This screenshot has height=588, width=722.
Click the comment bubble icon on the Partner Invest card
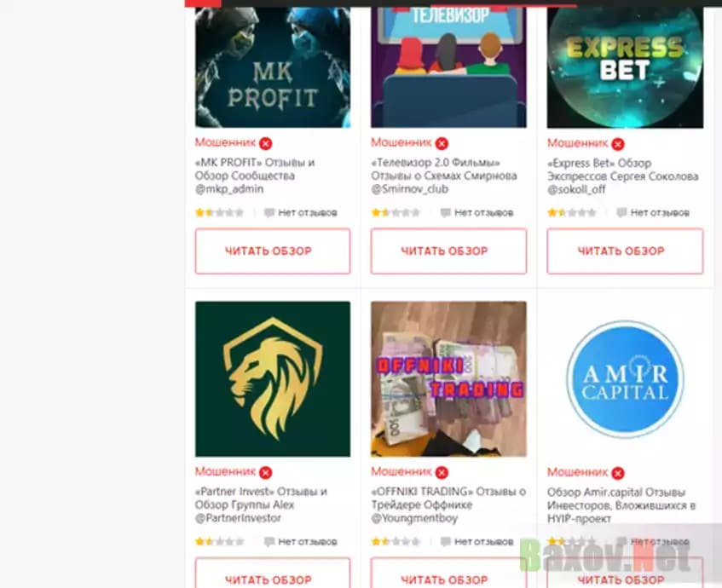tap(269, 541)
